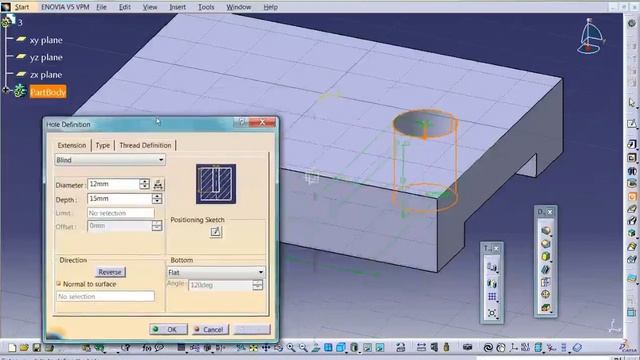Switch to the Thread Definition tab
The height and width of the screenshot is (360, 640).
coord(145,145)
